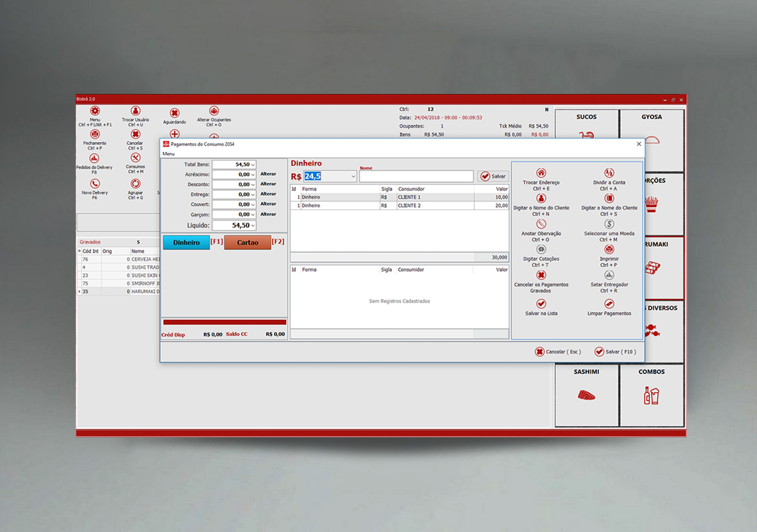Split the bill with Dividir a Conta

[609, 173]
